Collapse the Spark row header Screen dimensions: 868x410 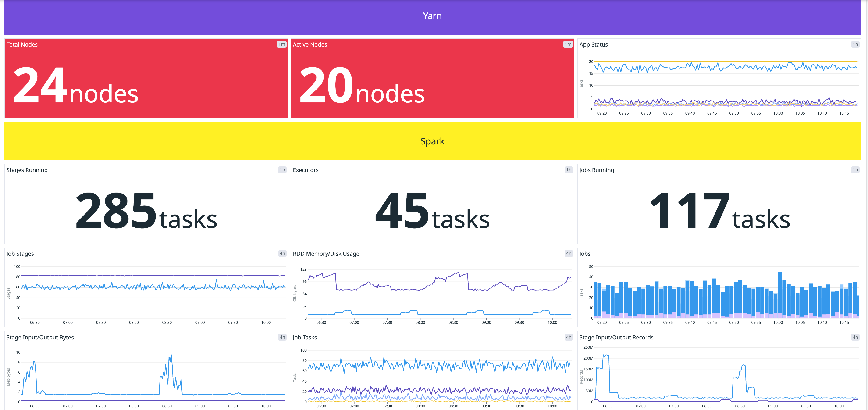432,141
